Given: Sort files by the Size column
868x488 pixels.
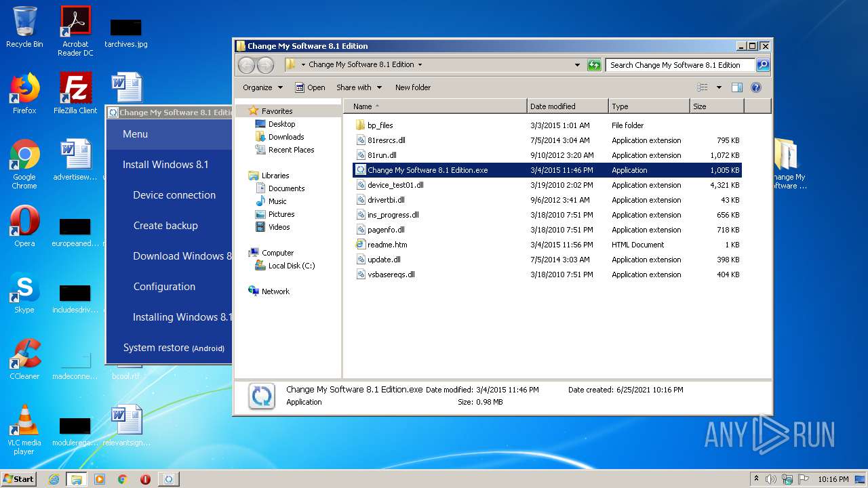Looking at the screenshot, I should (x=717, y=106).
